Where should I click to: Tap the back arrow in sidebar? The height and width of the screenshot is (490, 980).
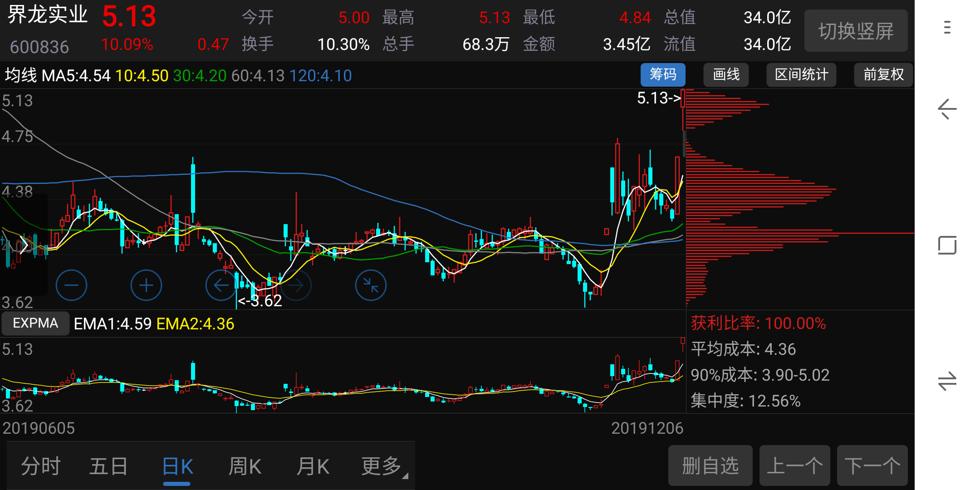pyautogui.click(x=947, y=109)
